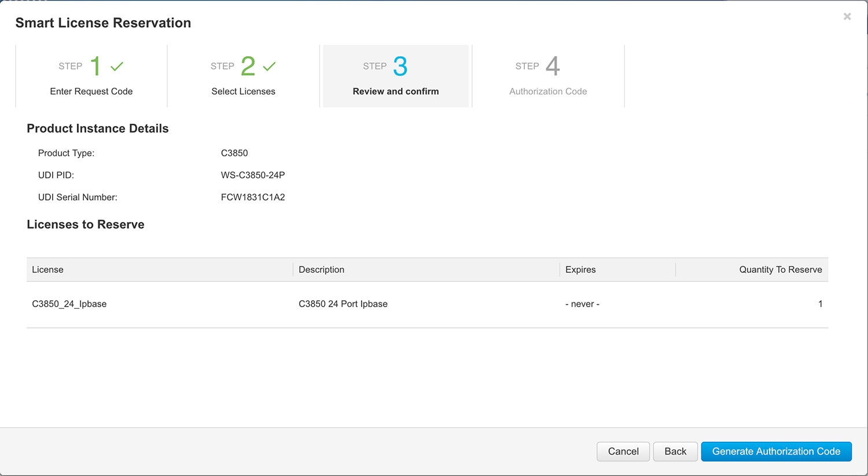Click the Smart License Reservation title

tap(103, 23)
